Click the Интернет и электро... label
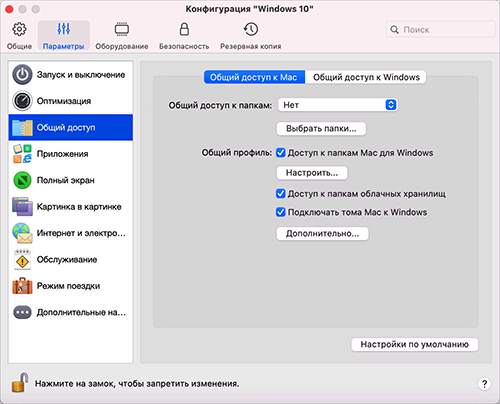Image resolution: width=500 pixels, height=404 pixels. tap(81, 233)
